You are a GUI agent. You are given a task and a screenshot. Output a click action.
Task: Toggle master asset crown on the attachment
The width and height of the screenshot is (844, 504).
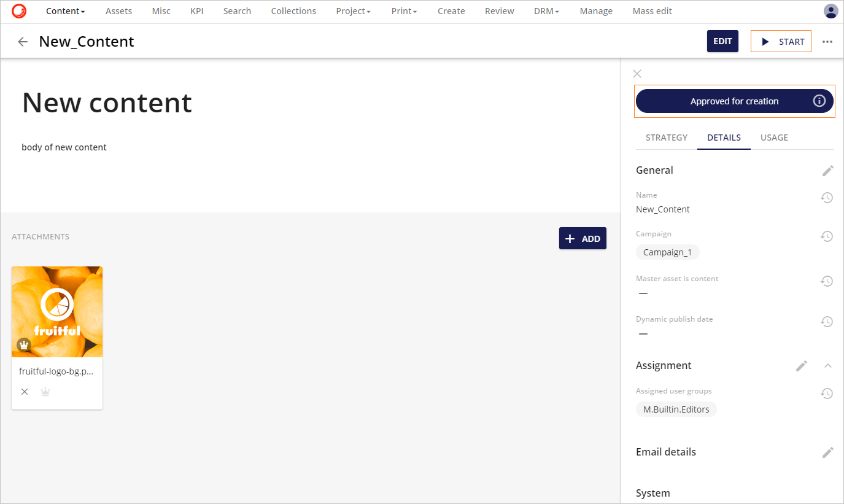click(x=45, y=391)
